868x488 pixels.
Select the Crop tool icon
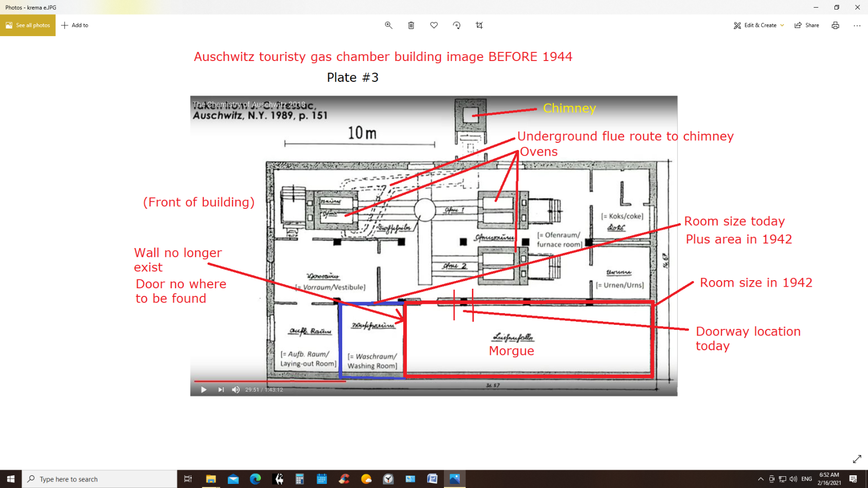coord(479,25)
